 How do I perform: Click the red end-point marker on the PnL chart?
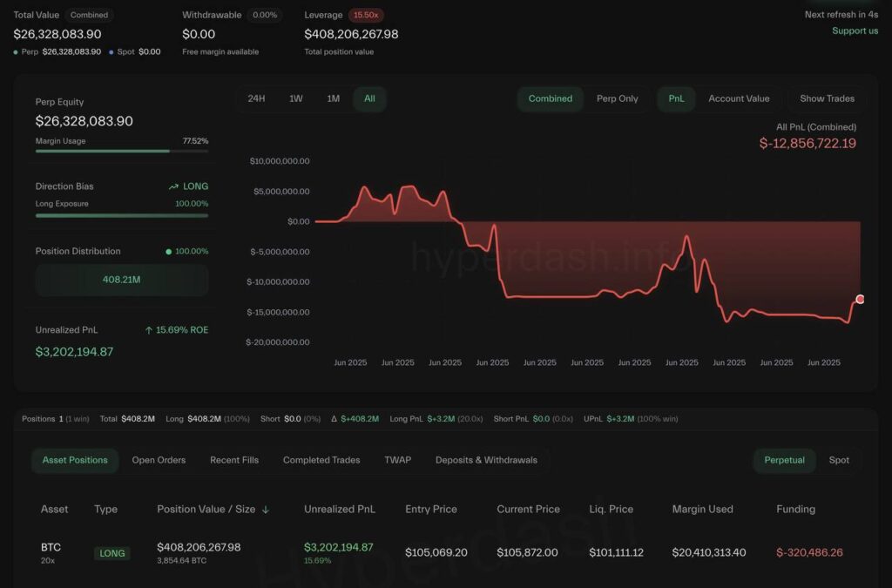[x=860, y=299]
